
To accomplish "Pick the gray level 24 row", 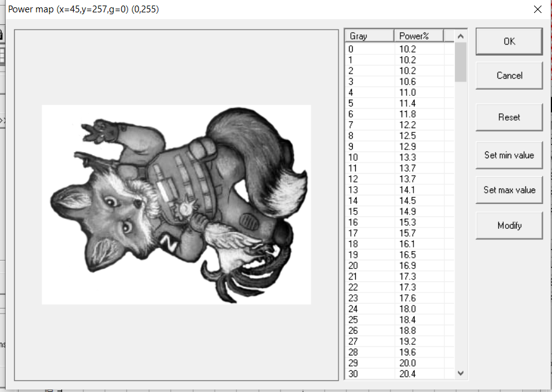I will [400, 309].
